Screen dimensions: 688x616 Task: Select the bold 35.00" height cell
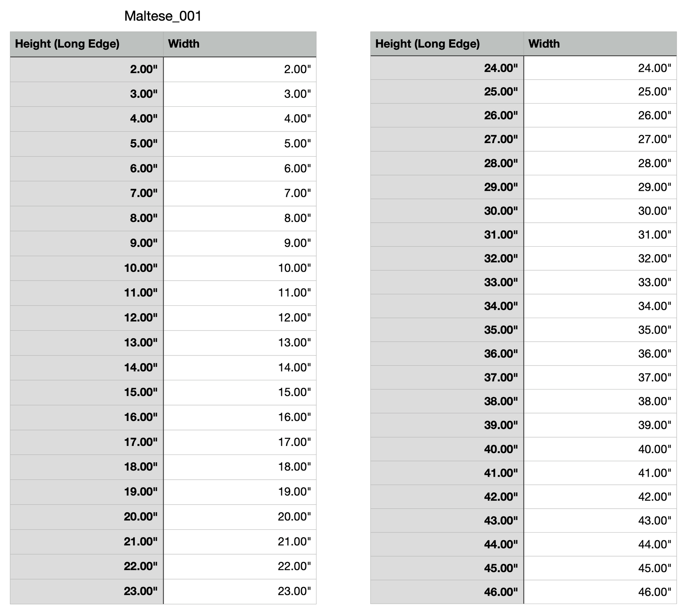click(x=501, y=330)
